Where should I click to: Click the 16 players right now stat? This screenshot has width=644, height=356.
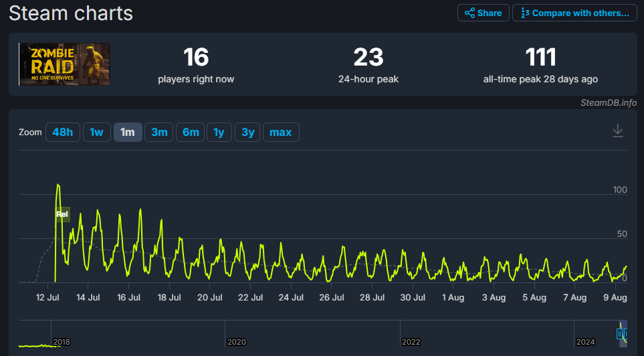click(x=196, y=64)
